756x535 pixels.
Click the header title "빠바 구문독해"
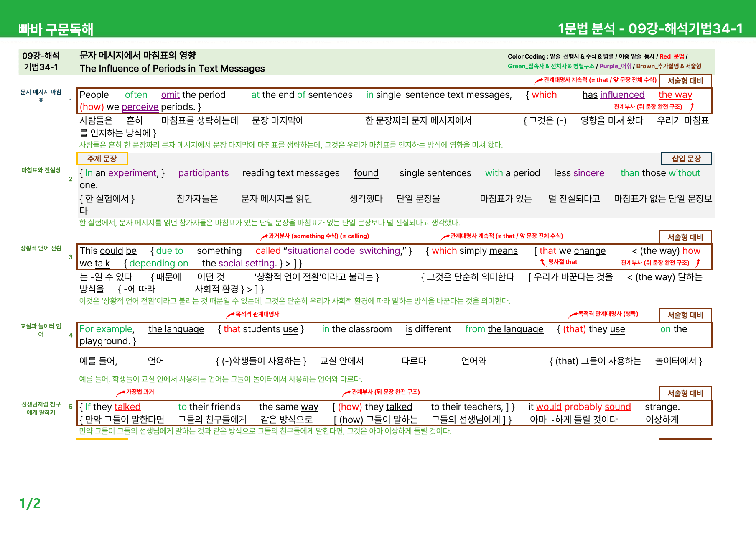(56, 29)
